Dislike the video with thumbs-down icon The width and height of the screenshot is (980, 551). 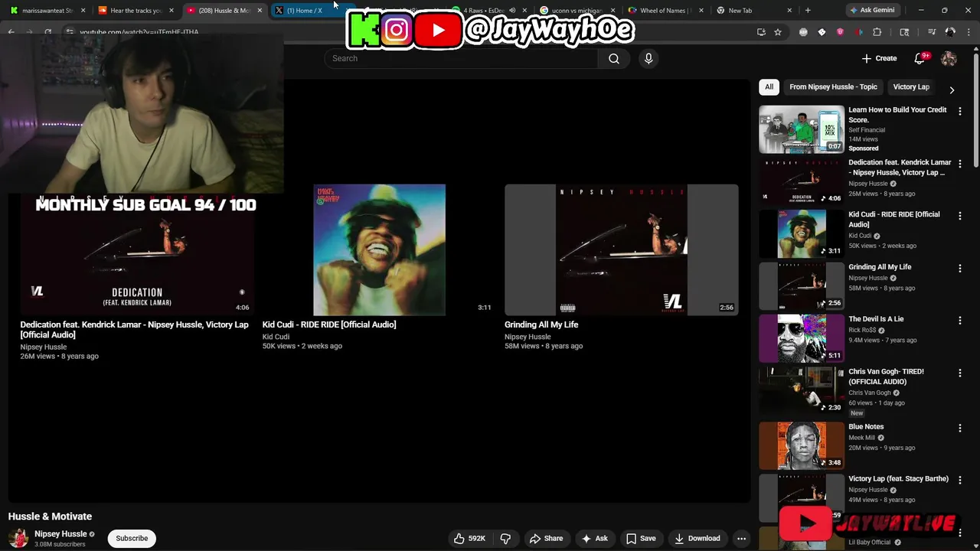[505, 538]
